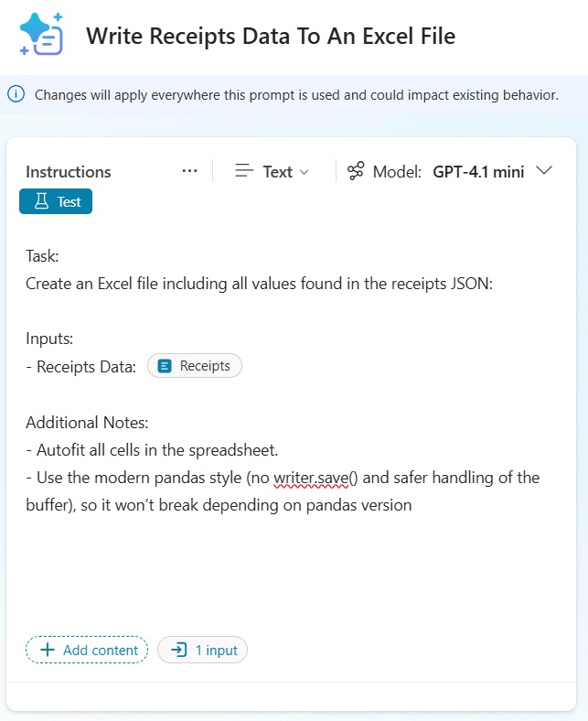588x721 pixels.
Task: Place cursor on the Task: line
Action: point(42,256)
